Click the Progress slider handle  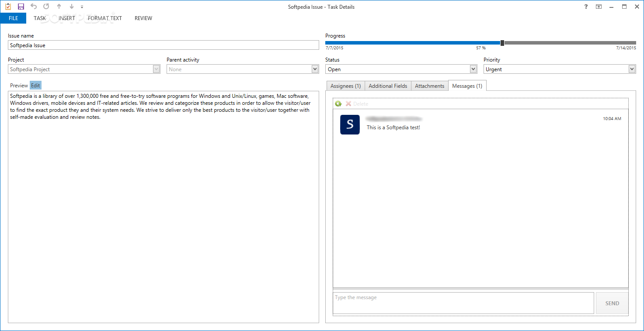[x=502, y=43]
